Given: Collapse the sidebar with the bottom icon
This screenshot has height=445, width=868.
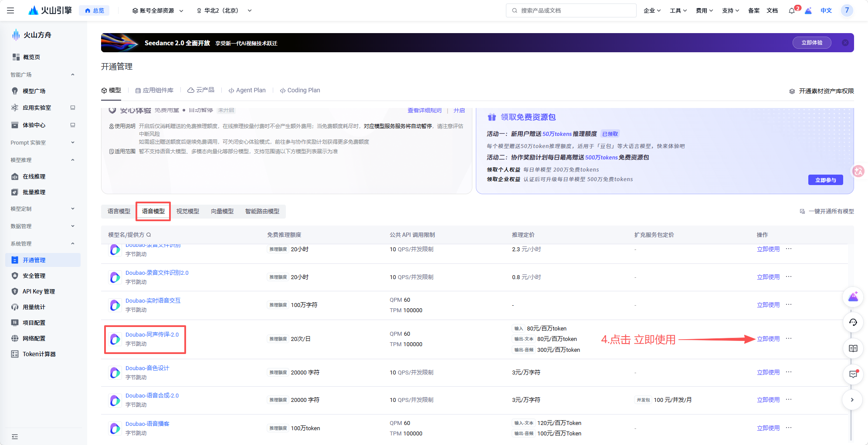Looking at the screenshot, I should pos(15,437).
